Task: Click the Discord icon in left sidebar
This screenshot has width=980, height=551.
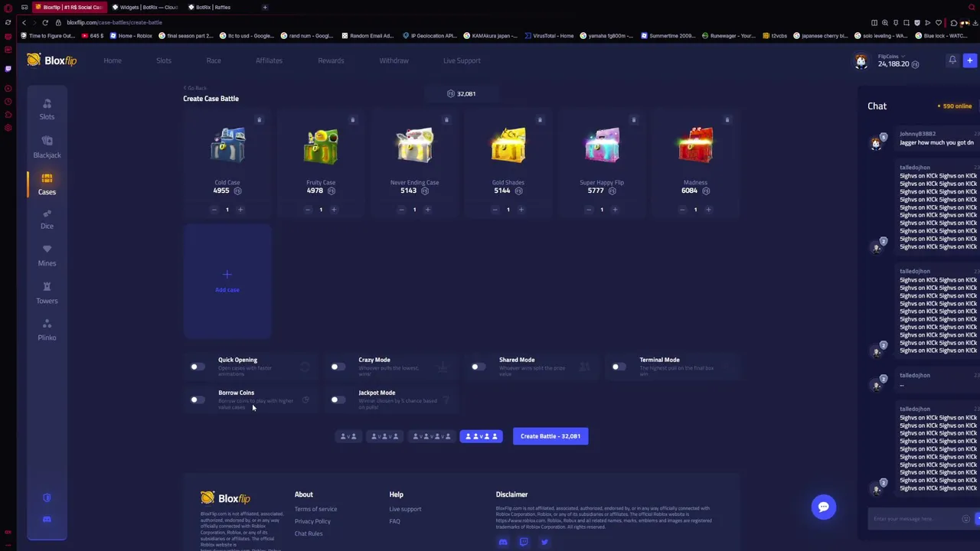Action: [x=47, y=520]
